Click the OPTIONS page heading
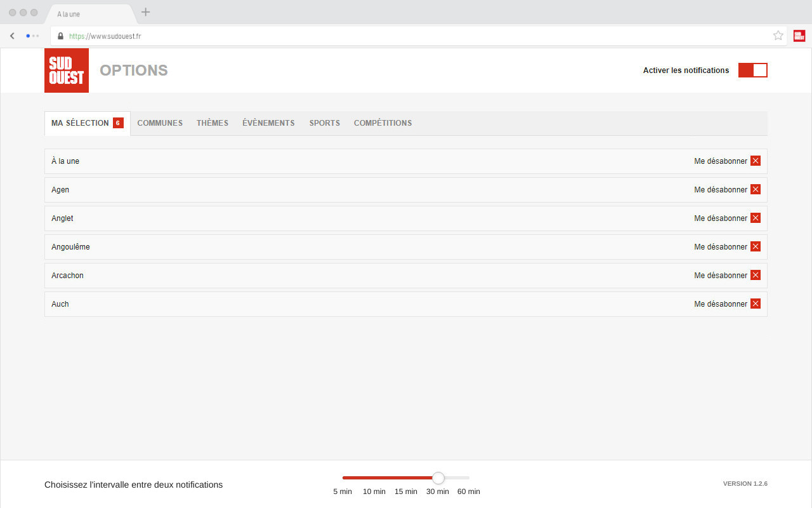Image resolution: width=812 pixels, height=508 pixels. point(134,70)
